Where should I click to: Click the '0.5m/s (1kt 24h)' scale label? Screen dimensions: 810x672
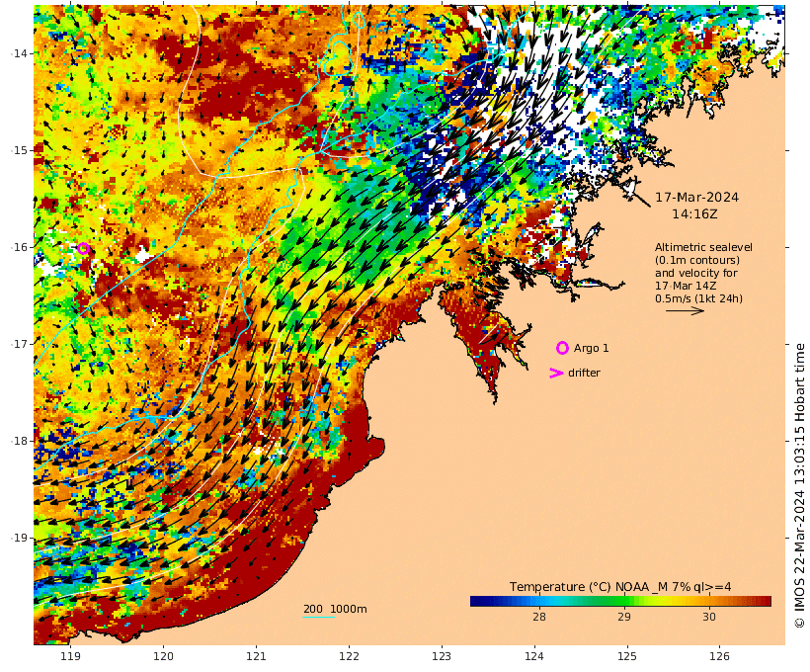click(x=698, y=298)
